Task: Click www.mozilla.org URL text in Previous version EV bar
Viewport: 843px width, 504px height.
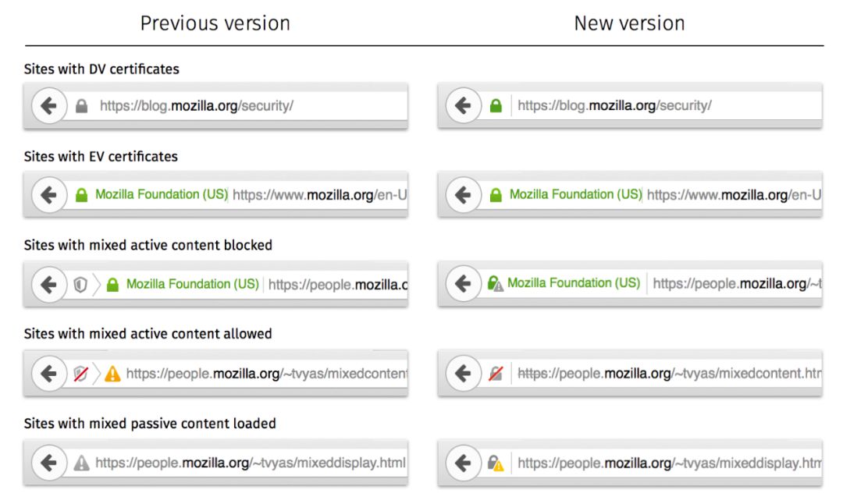Action: (319, 195)
